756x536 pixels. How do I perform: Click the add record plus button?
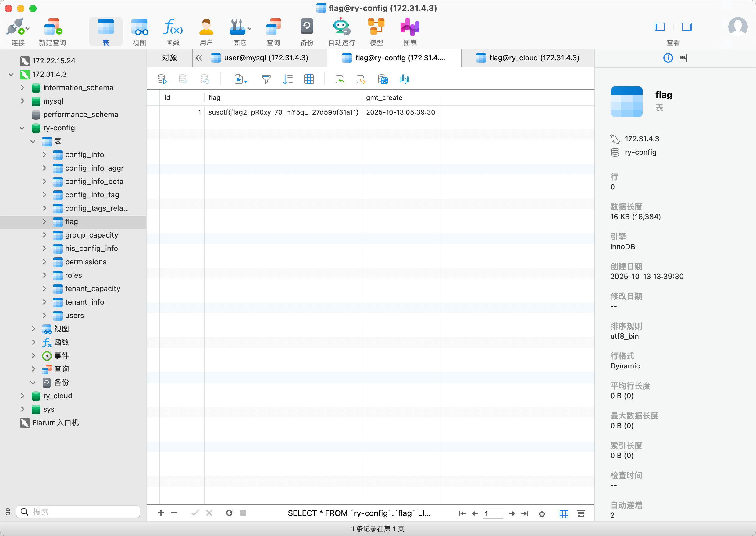[161, 513]
